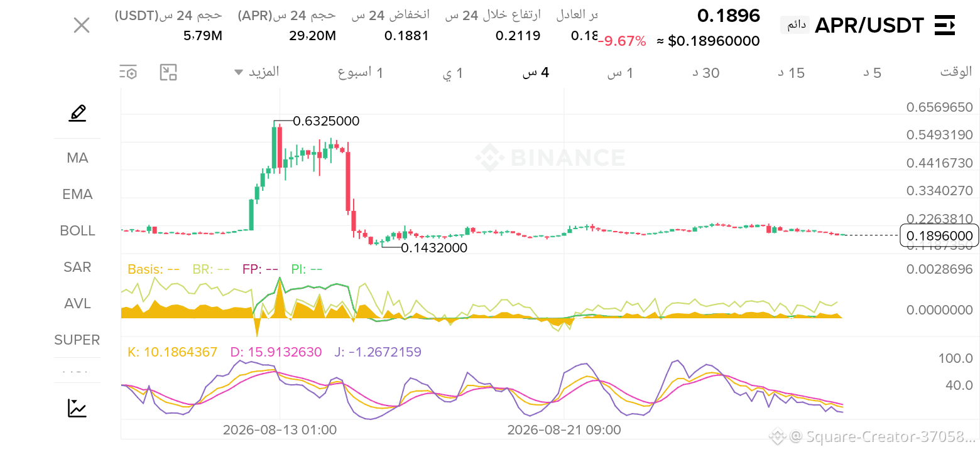
Task: Click the 40.0 KDJ axis label
Action: tap(959, 385)
